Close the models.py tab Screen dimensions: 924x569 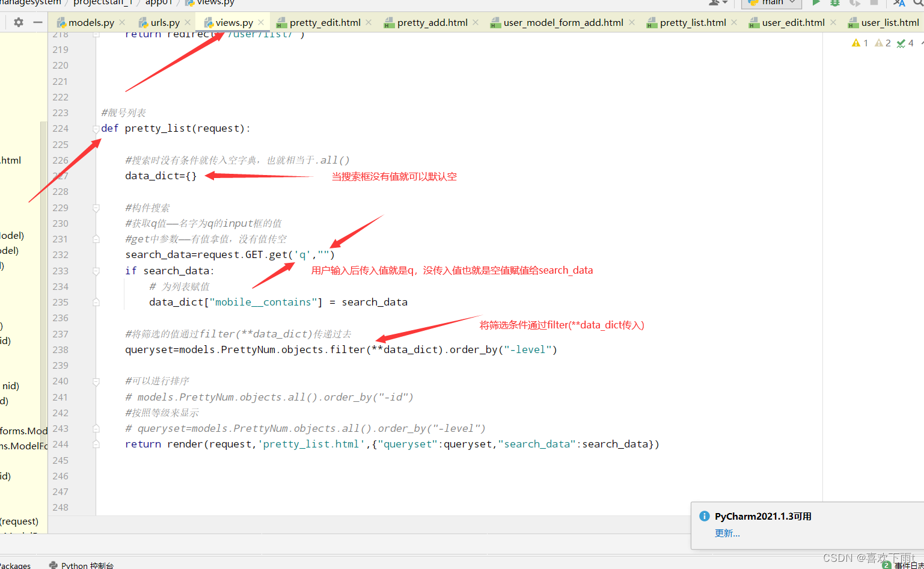click(122, 22)
